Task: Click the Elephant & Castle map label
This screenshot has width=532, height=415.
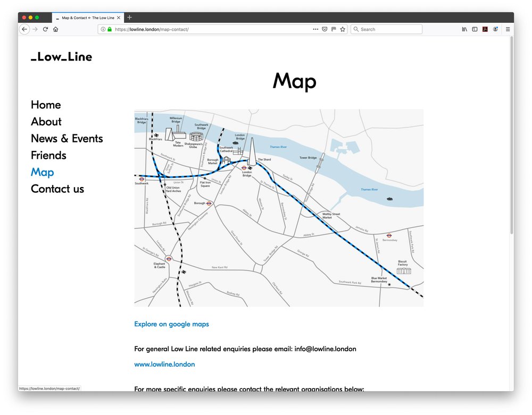Action: (x=160, y=265)
